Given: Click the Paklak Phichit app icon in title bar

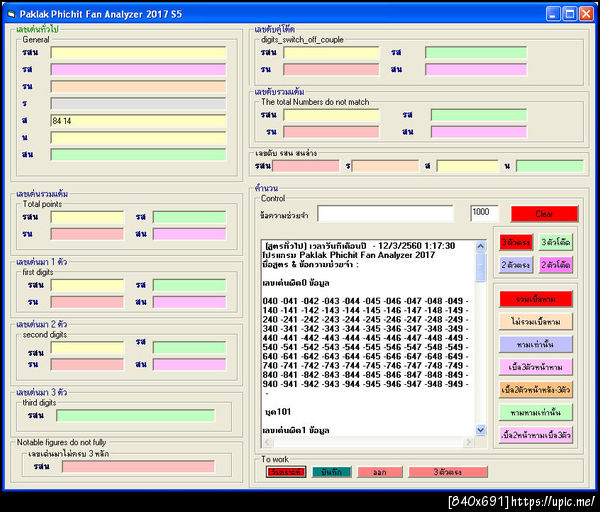Looking at the screenshot, I should pyautogui.click(x=10, y=13).
